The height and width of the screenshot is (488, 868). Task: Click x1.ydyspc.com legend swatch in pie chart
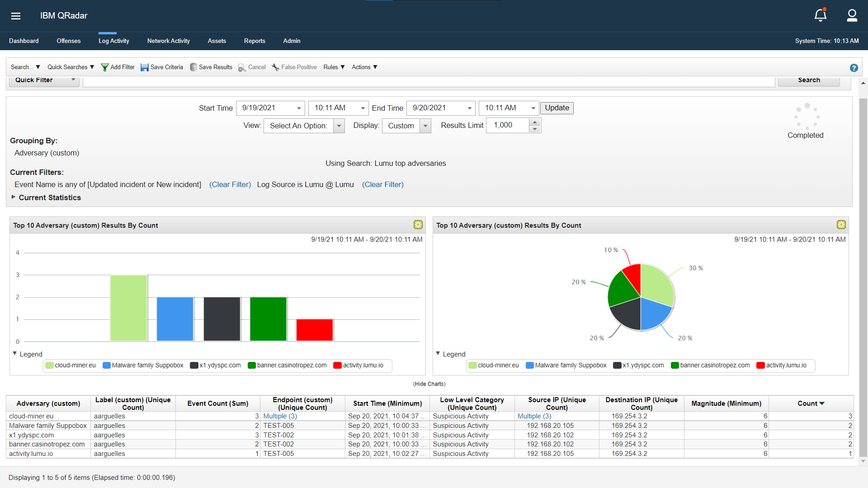(x=617, y=366)
